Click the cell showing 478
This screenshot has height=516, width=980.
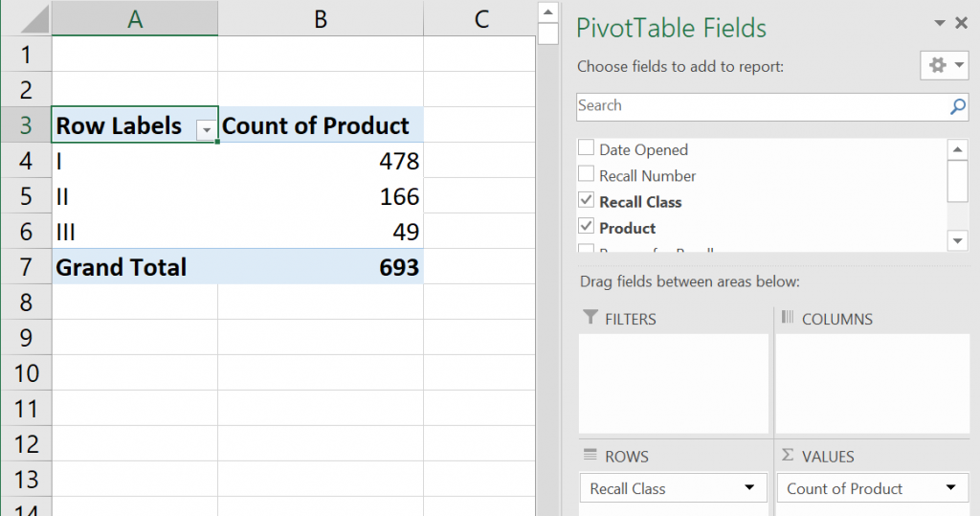coord(321,161)
